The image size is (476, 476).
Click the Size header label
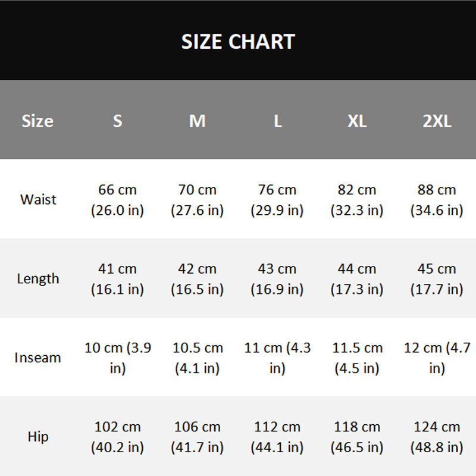point(37,121)
